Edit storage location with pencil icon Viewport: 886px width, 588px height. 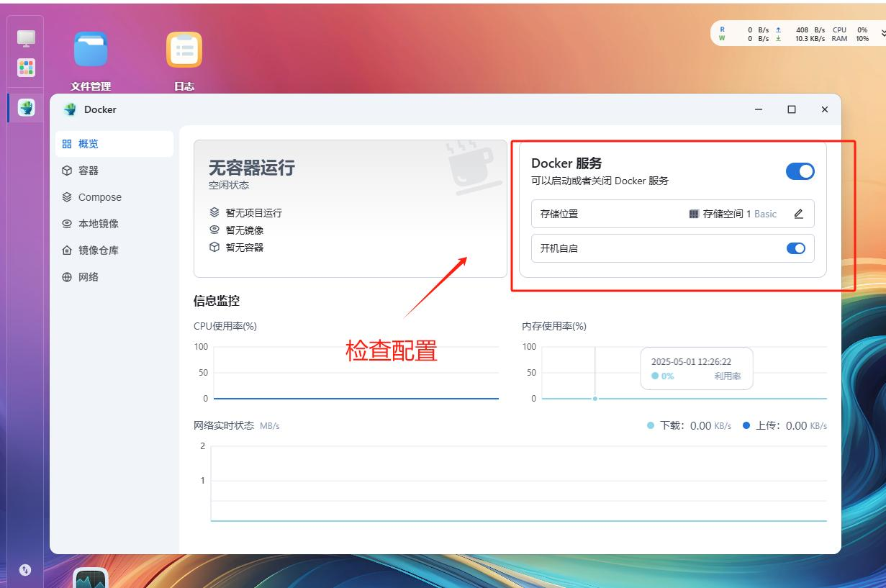pos(798,214)
